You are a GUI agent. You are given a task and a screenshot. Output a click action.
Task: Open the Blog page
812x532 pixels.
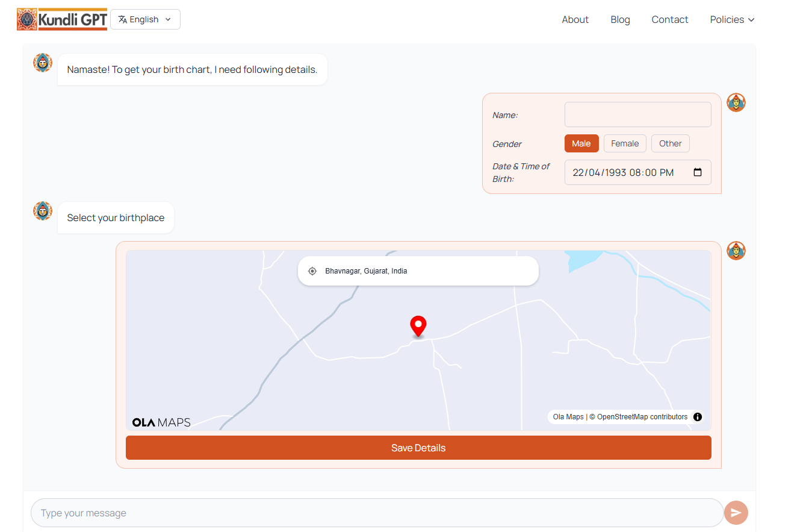coord(620,19)
